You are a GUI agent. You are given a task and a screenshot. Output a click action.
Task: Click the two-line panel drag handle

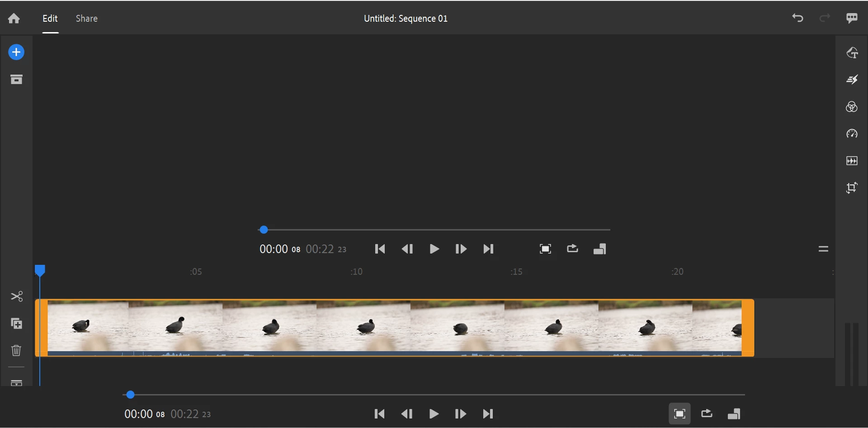pyautogui.click(x=823, y=249)
